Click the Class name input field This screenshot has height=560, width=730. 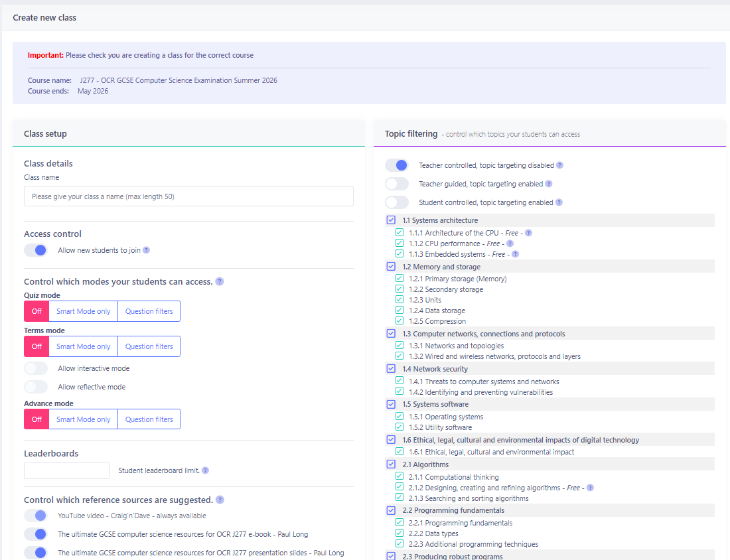tap(188, 196)
